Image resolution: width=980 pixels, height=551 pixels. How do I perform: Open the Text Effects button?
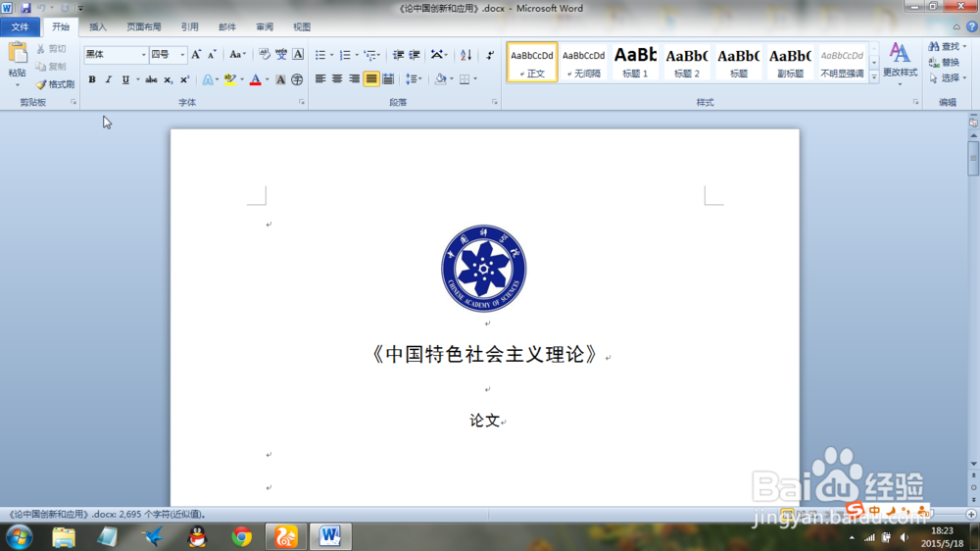208,79
